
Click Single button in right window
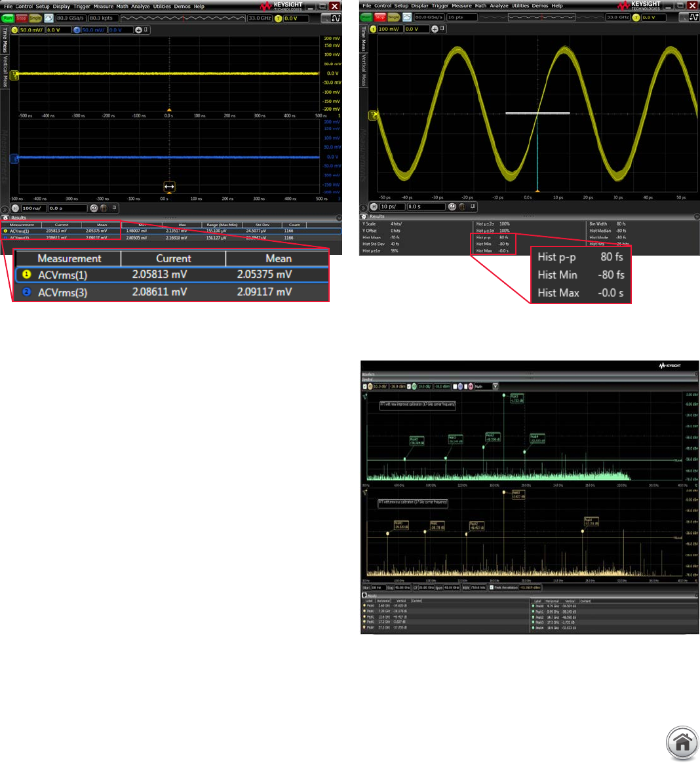393,17
